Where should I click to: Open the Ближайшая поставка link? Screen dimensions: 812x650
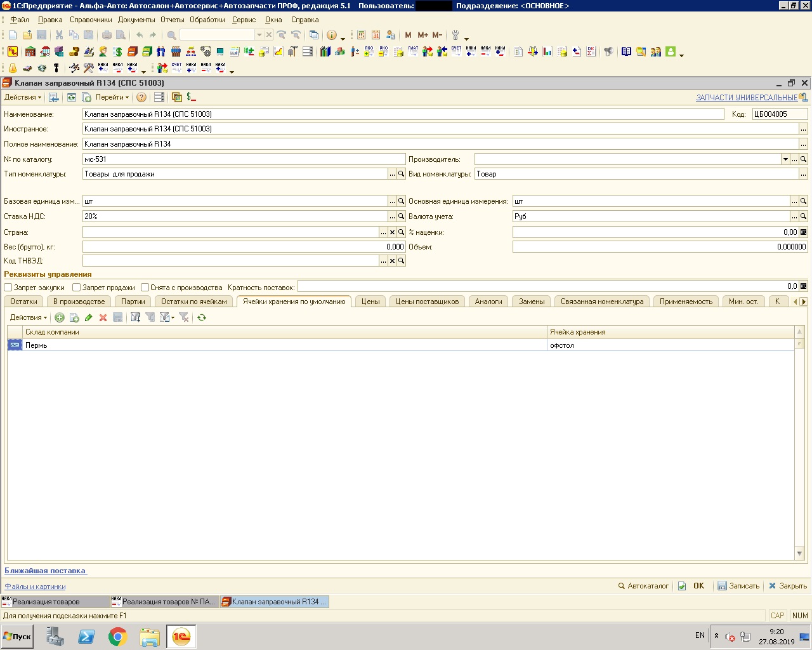46,571
